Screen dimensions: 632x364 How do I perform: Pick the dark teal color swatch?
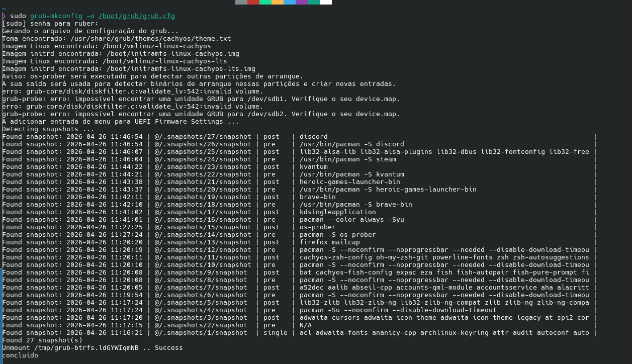coord(314,2)
